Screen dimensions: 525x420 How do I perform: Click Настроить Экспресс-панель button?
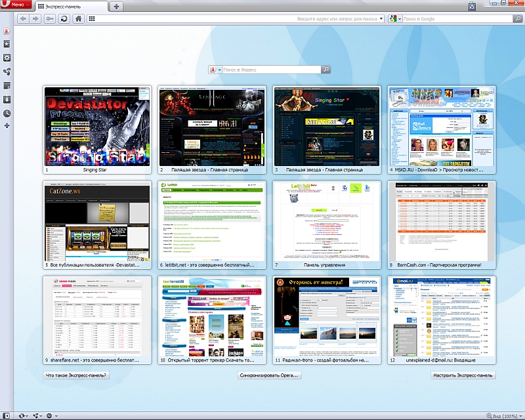tap(463, 375)
